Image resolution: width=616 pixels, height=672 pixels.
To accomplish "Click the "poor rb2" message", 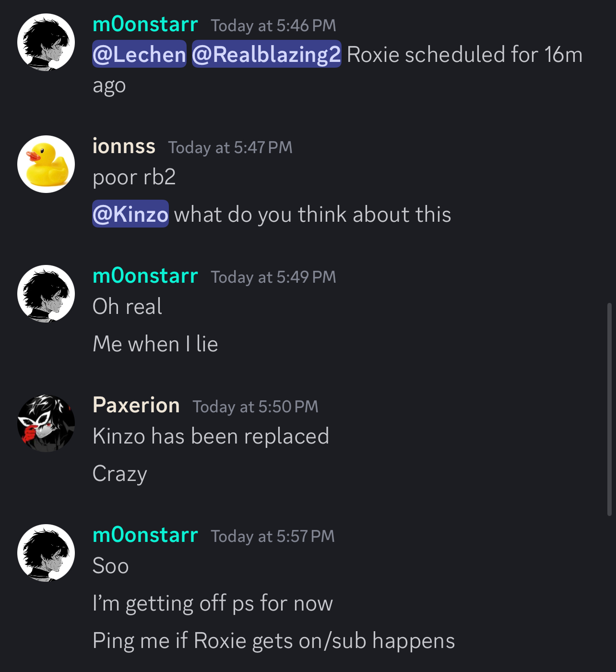I will pos(134,177).
